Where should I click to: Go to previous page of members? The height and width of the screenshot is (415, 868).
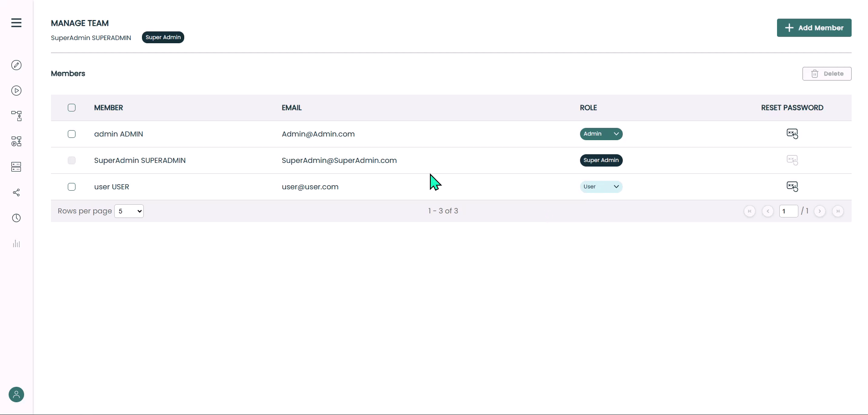tap(768, 211)
